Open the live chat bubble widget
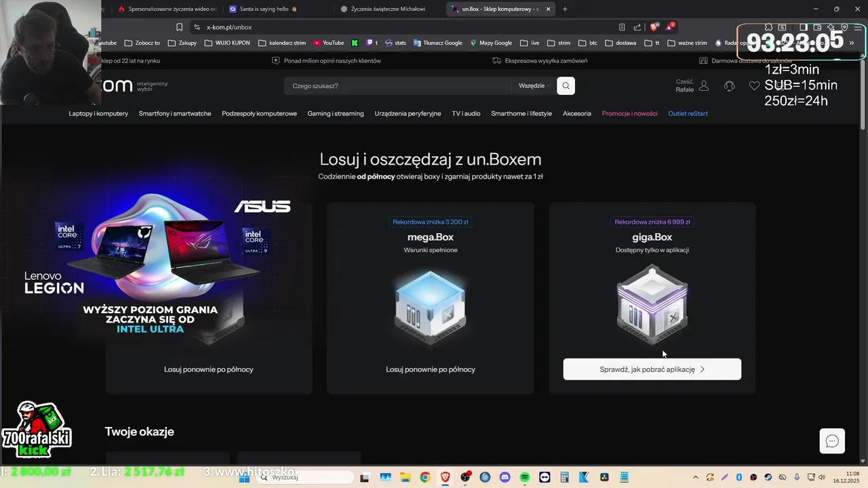This screenshot has width=868, height=488. pos(832,441)
